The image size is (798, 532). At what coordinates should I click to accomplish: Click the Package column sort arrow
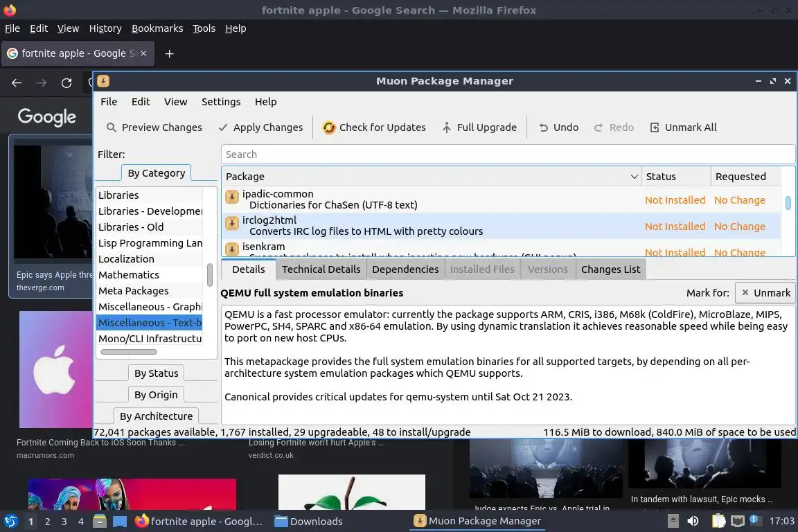click(634, 177)
